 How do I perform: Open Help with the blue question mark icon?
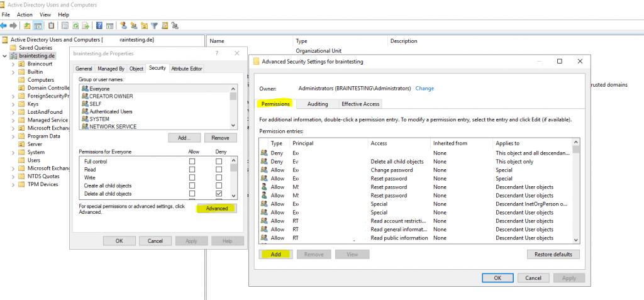pyautogui.click(x=99, y=26)
